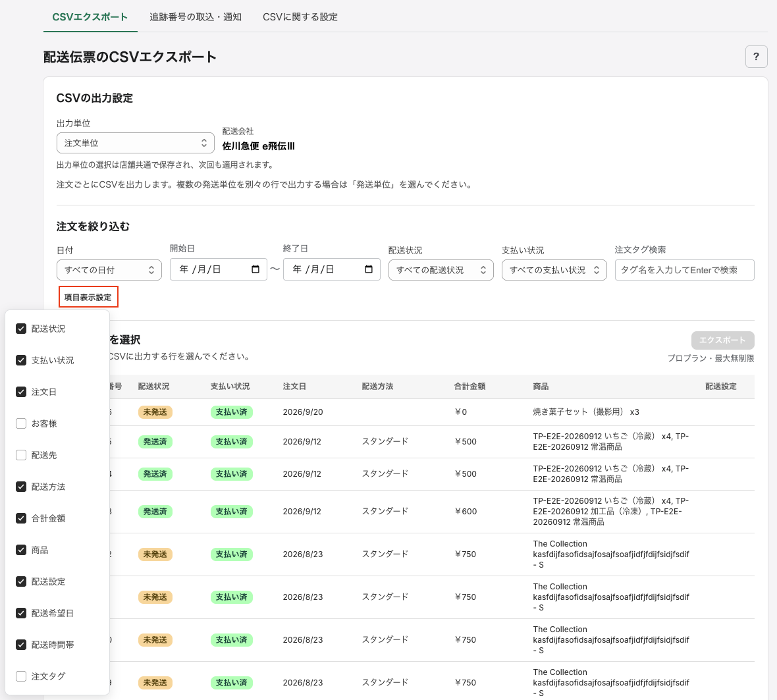The height and width of the screenshot is (700, 777).
Task: Click the 注文タグ検索 input field
Action: click(x=684, y=270)
